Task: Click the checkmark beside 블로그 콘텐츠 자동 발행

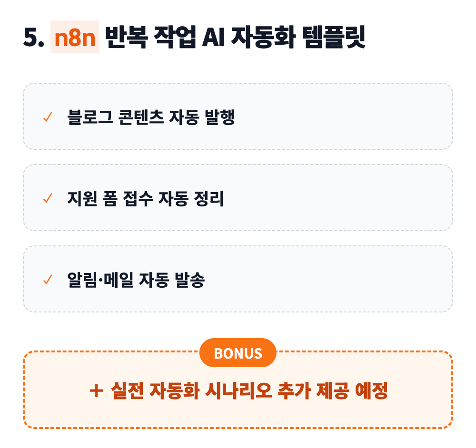Action: click(47, 117)
